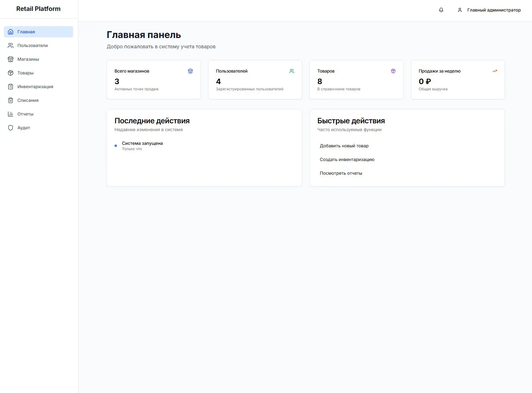Select the Пользователи icon in the sidebar
This screenshot has height=393, width=532.
click(x=11, y=45)
